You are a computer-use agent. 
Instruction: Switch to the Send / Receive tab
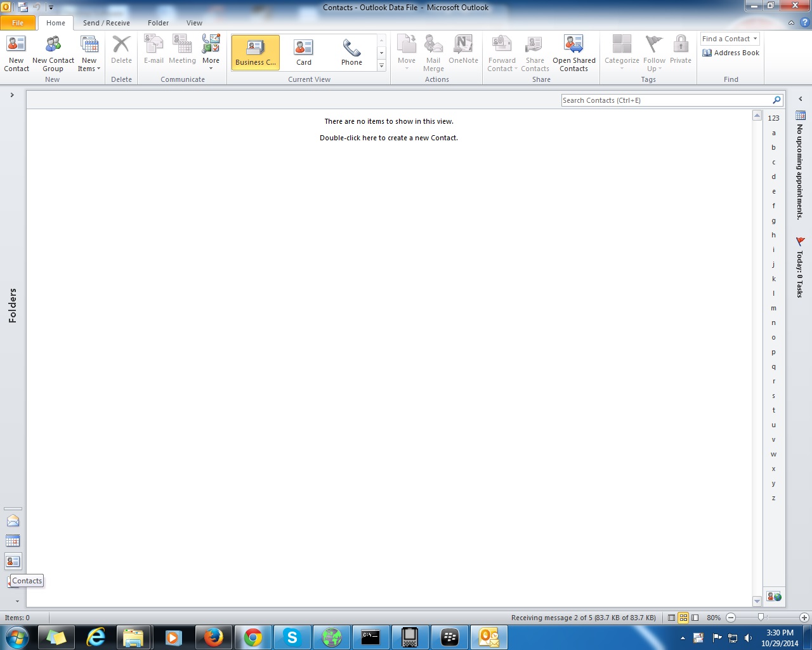(107, 23)
